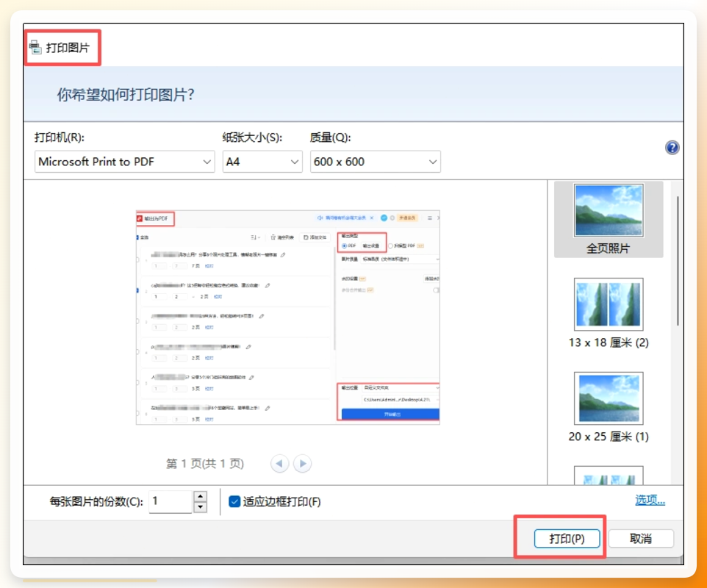Click the blue help question mark icon
Viewport: 707px width, 588px height.
(x=672, y=148)
